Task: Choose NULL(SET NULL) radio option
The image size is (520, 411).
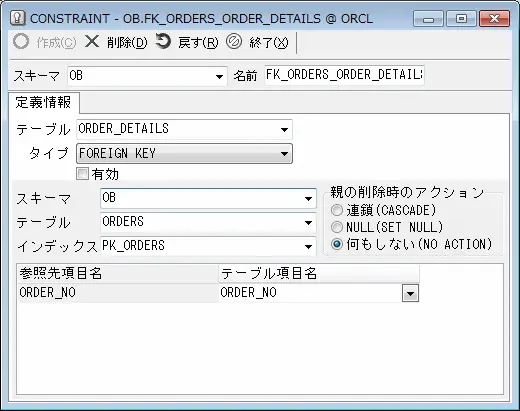Action: point(337,227)
